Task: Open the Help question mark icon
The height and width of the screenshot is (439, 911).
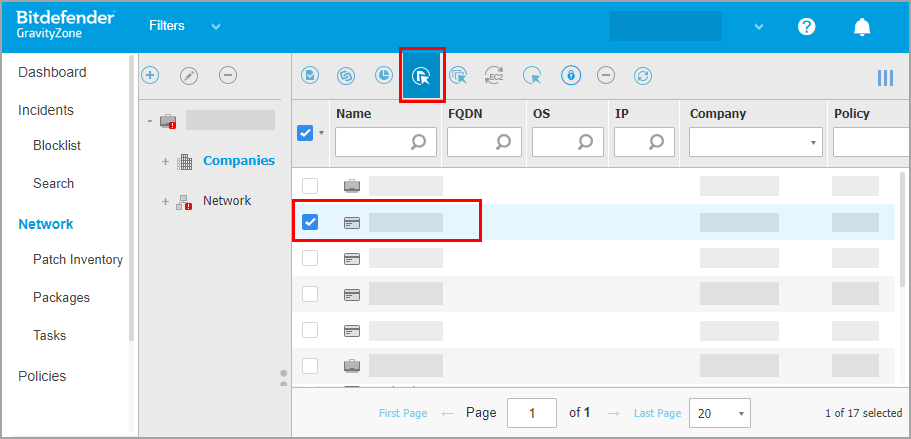Action: [807, 27]
